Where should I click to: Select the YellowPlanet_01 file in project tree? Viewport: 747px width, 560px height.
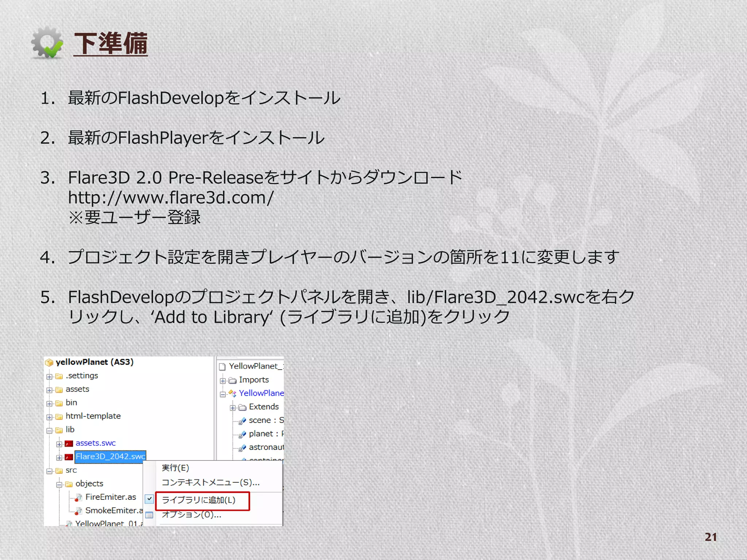click(109, 523)
